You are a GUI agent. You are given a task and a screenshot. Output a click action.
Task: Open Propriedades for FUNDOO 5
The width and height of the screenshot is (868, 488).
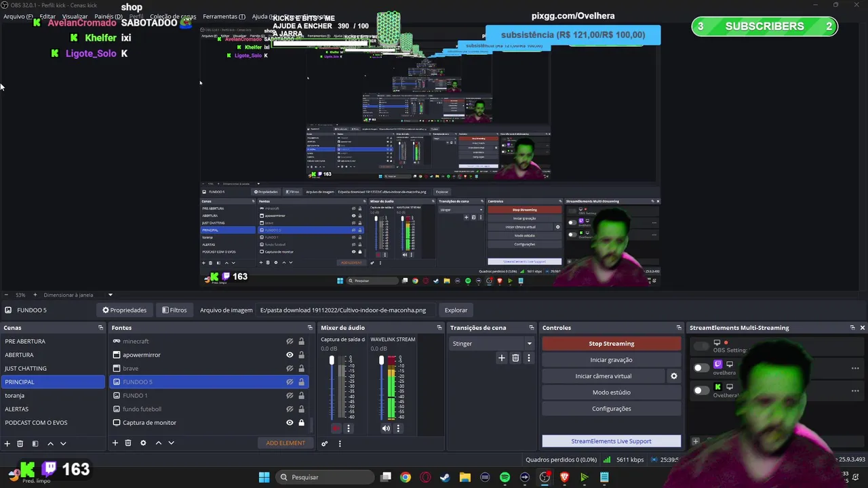click(125, 310)
